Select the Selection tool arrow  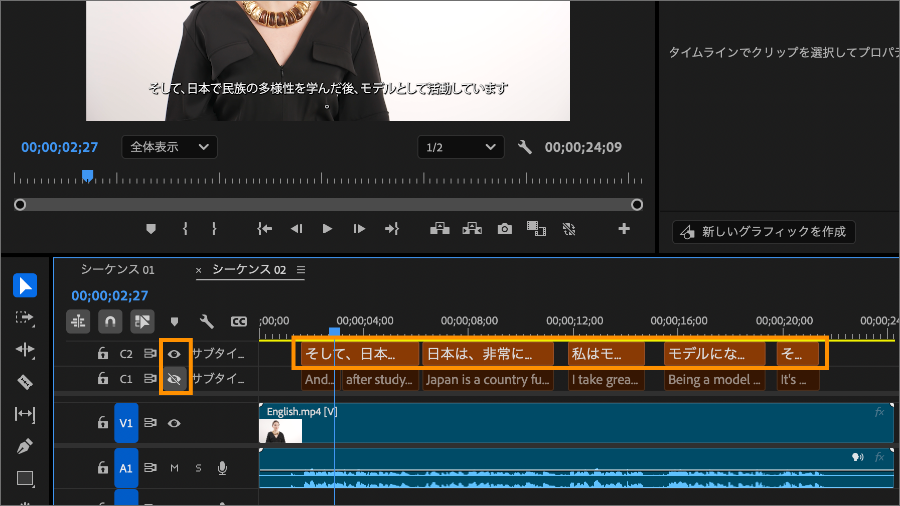click(25, 285)
